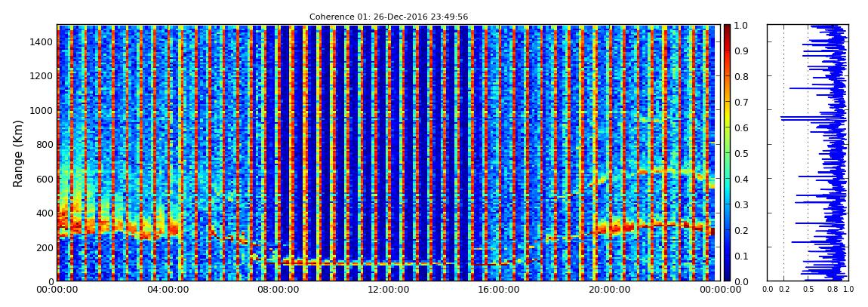Click the 200 range tick label
868x307 pixels.
(43, 247)
